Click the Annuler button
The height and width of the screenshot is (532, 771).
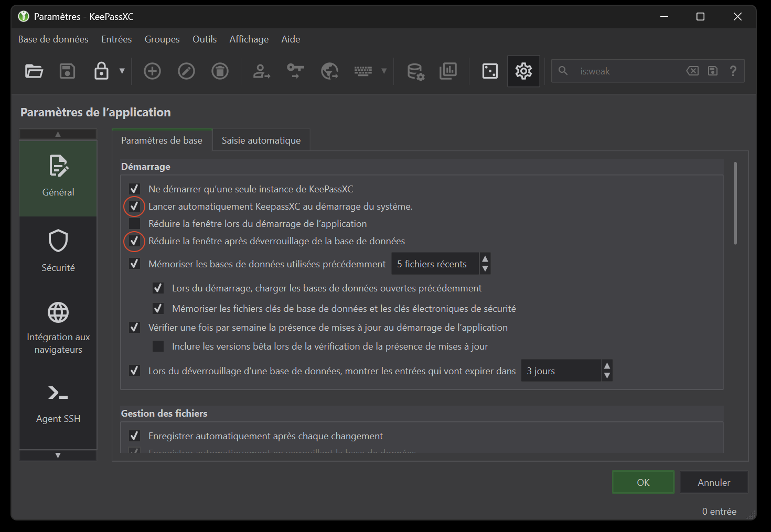click(714, 482)
